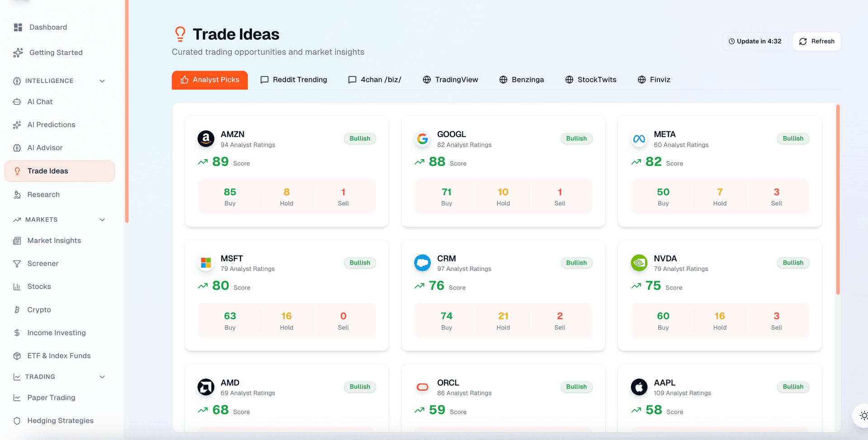Click the sidebar vertical scrollbar
Image resolution: width=868 pixels, height=440 pixels.
coord(127,111)
